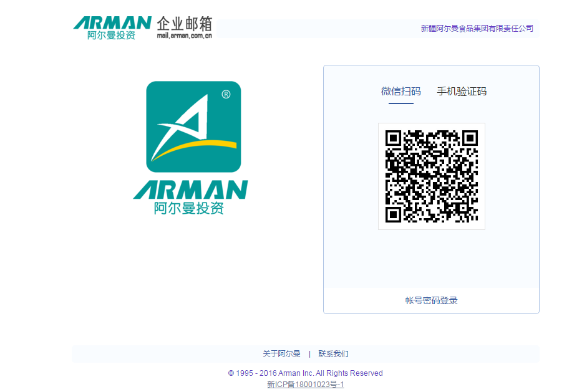Open the 联系我们 footer link
Image resolution: width=587 pixels, height=392 pixels.
333,354
